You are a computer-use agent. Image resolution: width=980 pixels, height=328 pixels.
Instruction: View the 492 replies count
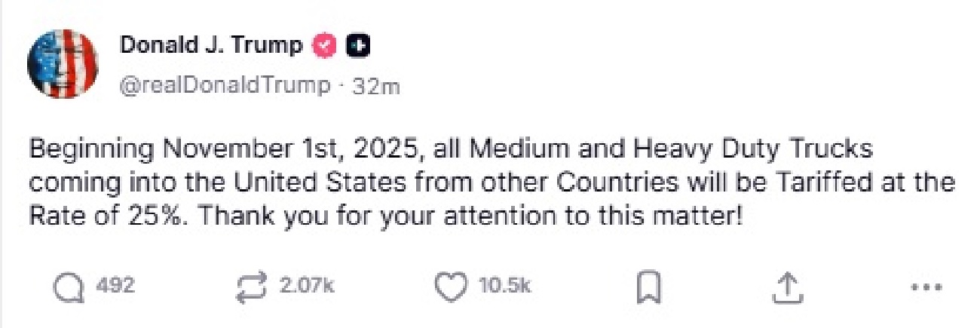click(115, 287)
